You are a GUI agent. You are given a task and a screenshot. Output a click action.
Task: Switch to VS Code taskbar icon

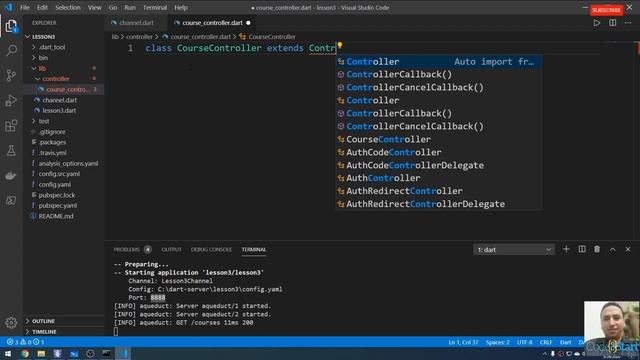click(x=123, y=353)
